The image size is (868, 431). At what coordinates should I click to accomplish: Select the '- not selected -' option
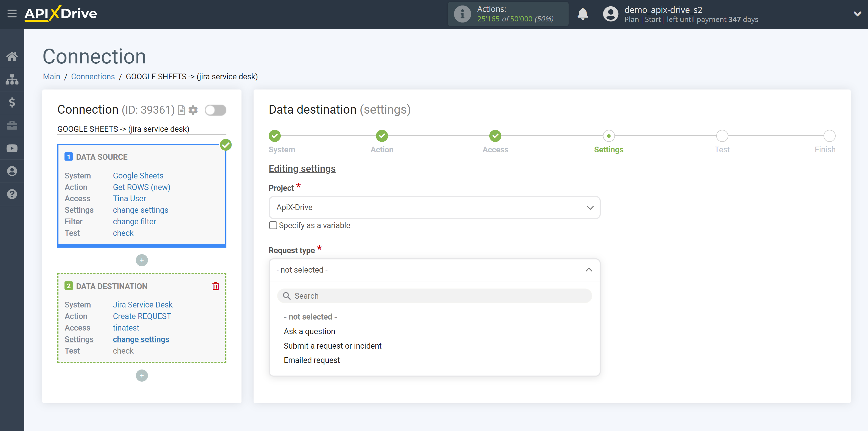pos(310,317)
